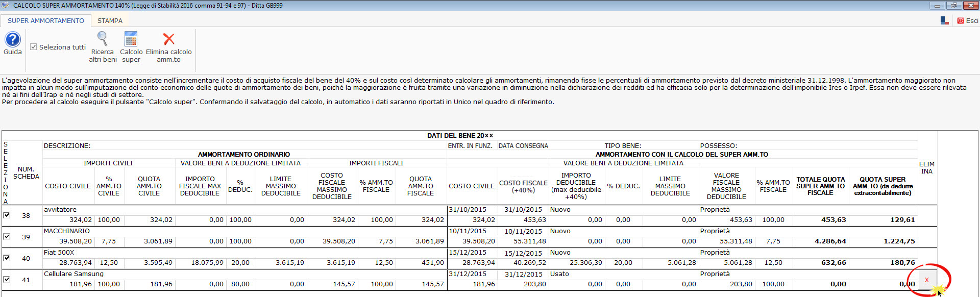Restore down the window
This screenshot has height=297, width=980.
pos(953,6)
